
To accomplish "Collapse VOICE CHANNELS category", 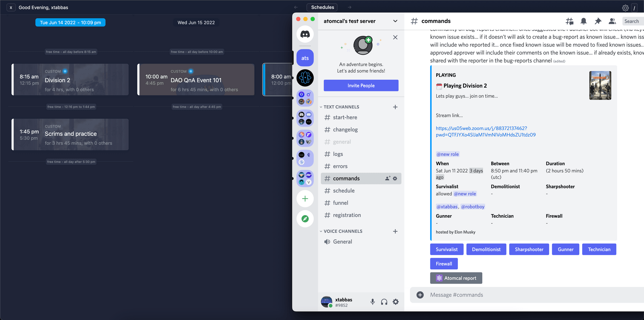I will (341, 231).
